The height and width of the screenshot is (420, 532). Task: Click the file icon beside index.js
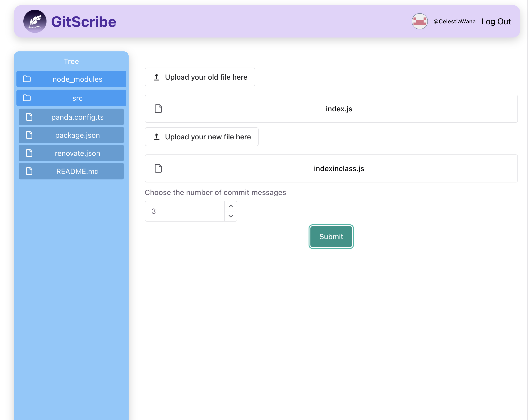(x=158, y=109)
